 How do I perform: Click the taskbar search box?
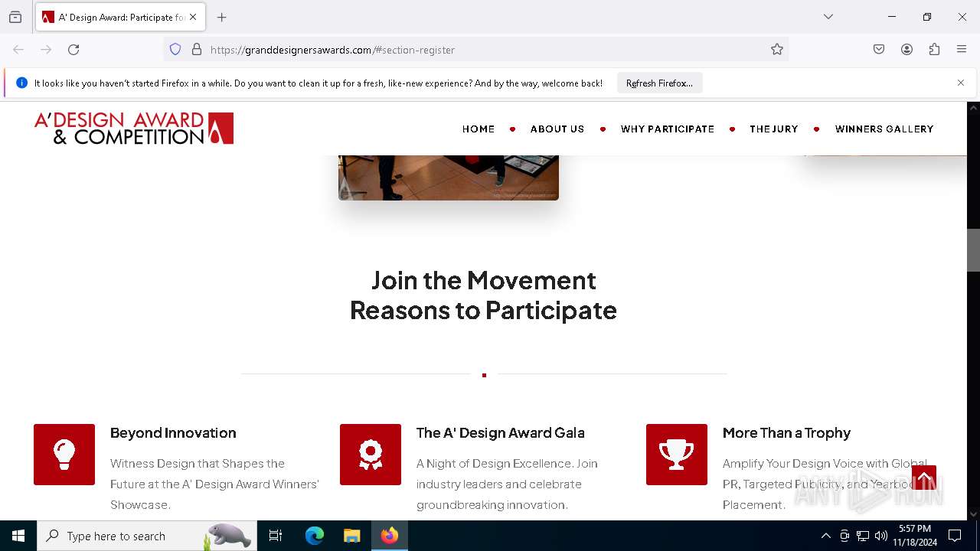click(147, 536)
